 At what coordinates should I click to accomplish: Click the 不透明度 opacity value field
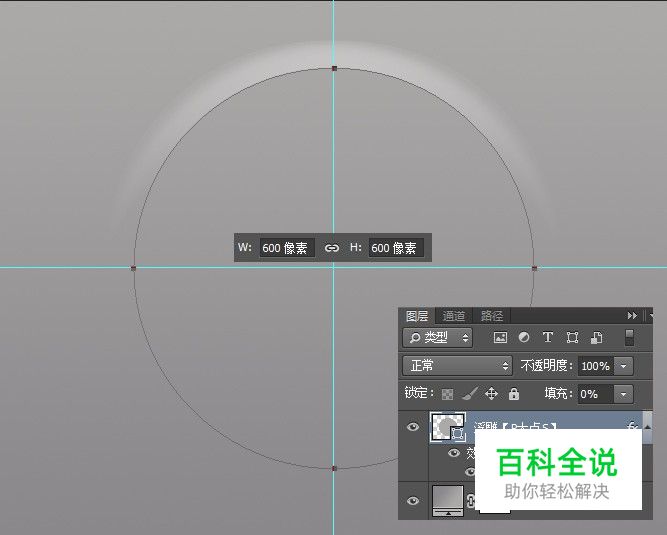596,366
